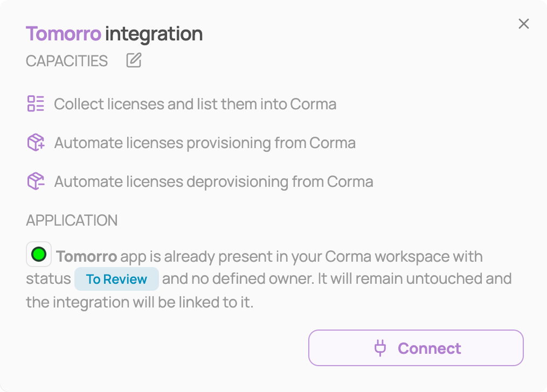Select the Automate licenses provisioning text
Image resolution: width=547 pixels, height=392 pixels.
[x=205, y=143]
